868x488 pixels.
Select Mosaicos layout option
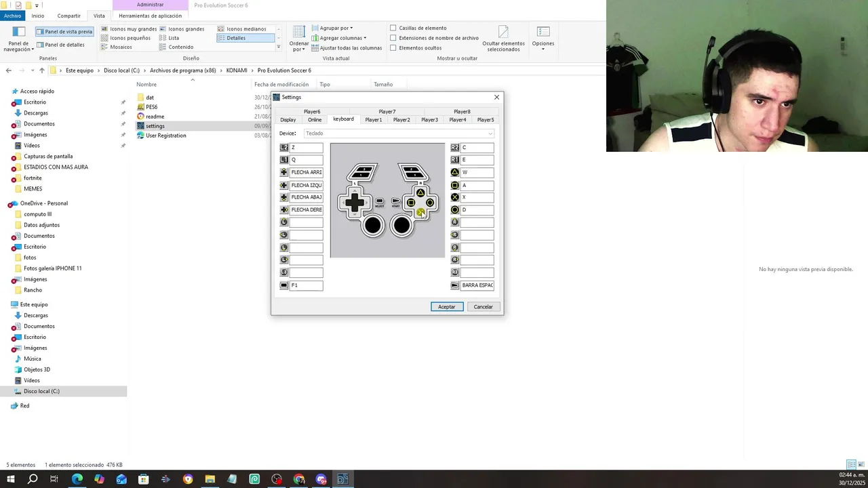[117, 47]
